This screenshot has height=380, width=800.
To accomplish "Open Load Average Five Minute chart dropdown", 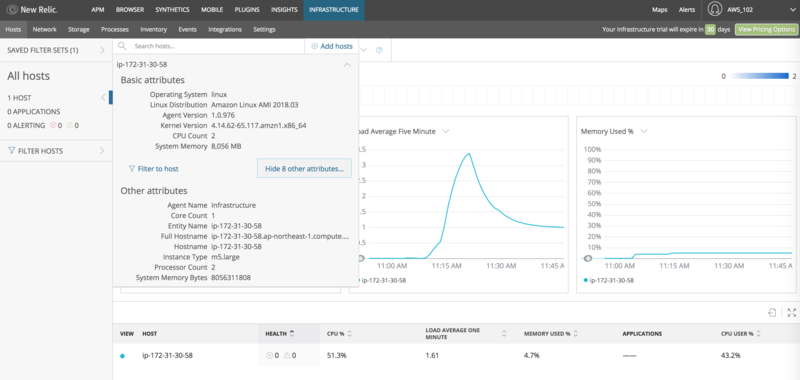I will click(x=445, y=131).
